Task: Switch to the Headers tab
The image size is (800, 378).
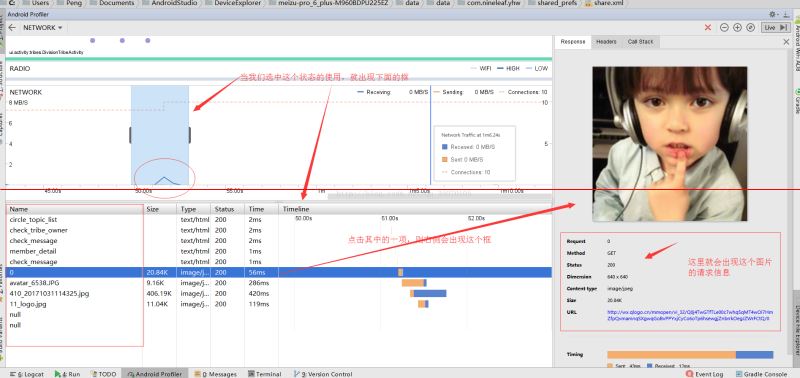Action: click(606, 42)
